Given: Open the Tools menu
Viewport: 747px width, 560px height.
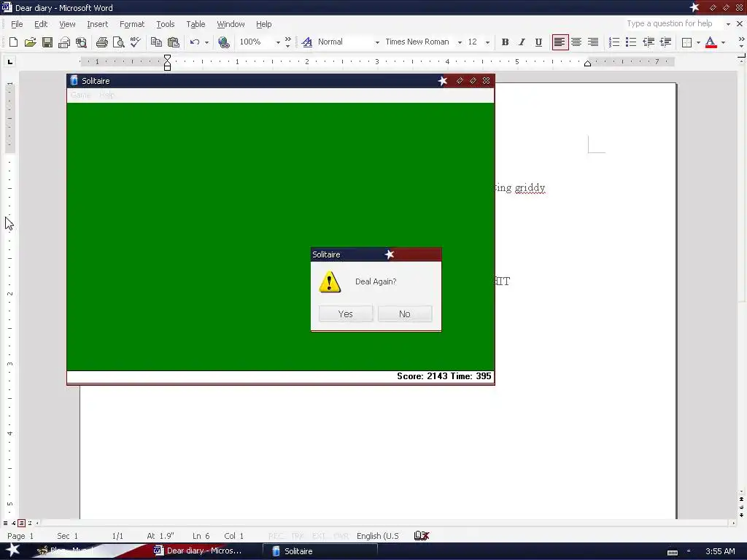Looking at the screenshot, I should point(166,24).
